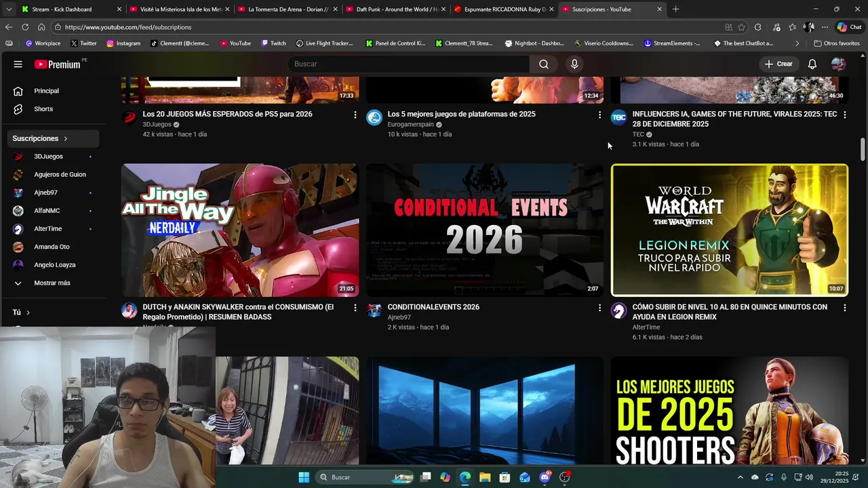The height and width of the screenshot is (488, 868).
Task: Open the Nightbot Dashboard bookmark
Action: (x=534, y=43)
